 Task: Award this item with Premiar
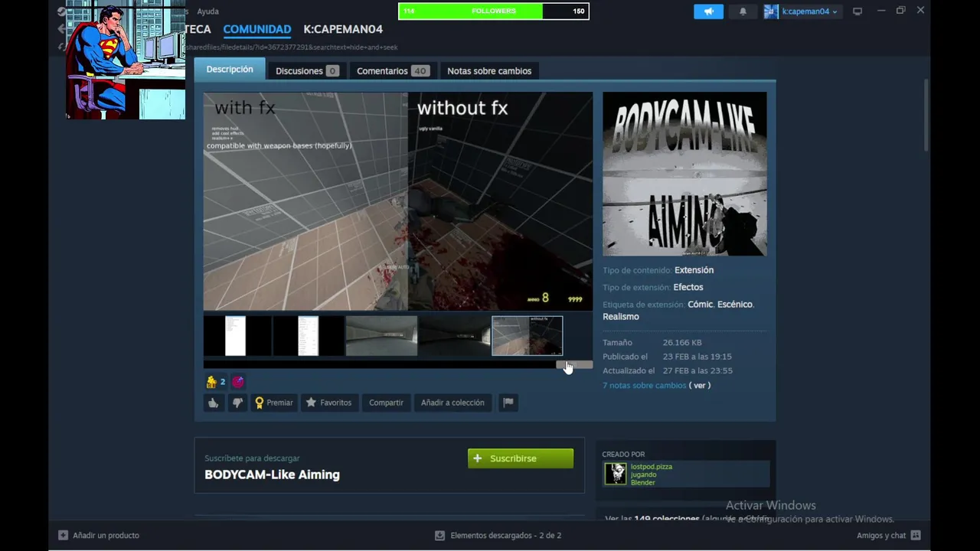tap(274, 403)
